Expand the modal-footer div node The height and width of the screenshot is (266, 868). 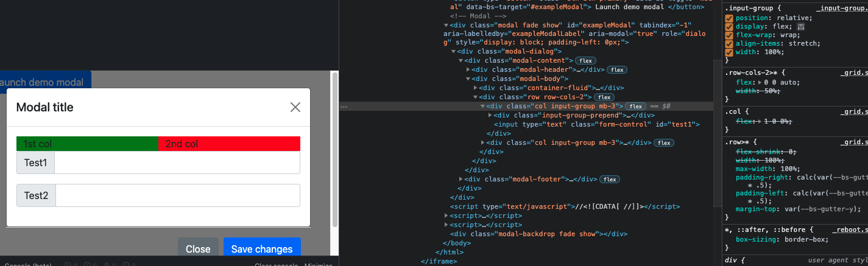(x=461, y=179)
